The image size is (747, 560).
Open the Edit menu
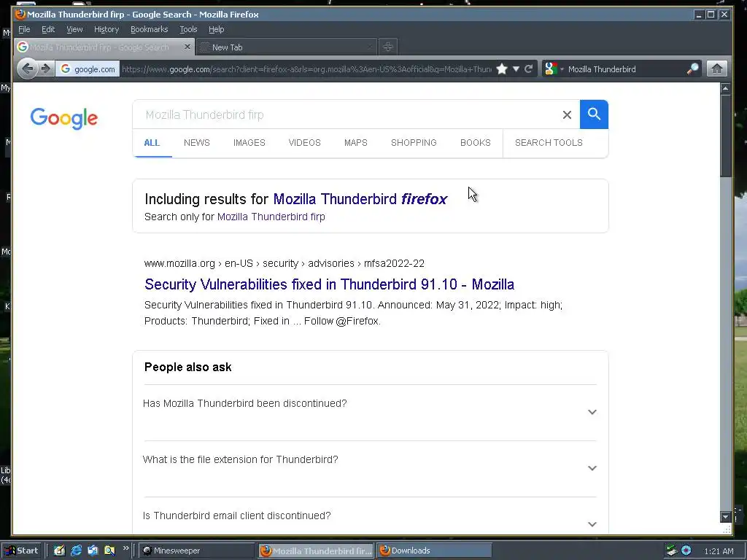[x=48, y=29]
